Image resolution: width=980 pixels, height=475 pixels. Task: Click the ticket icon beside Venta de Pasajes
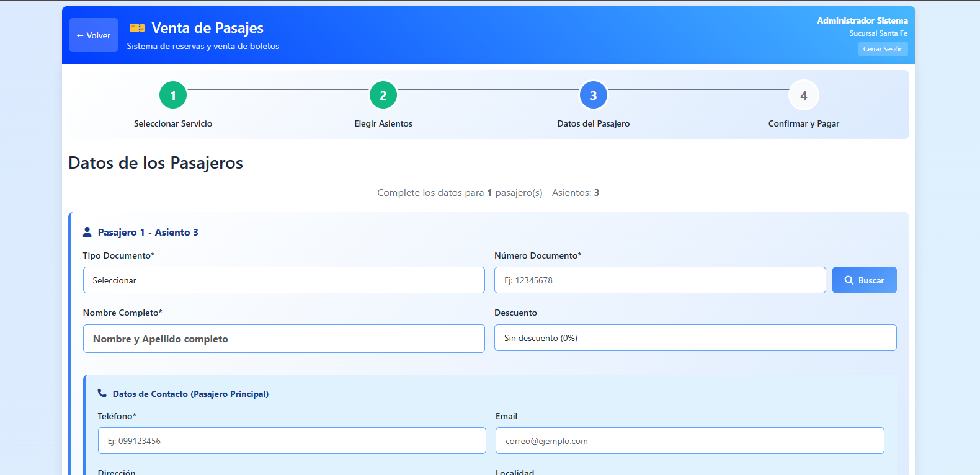point(137,28)
